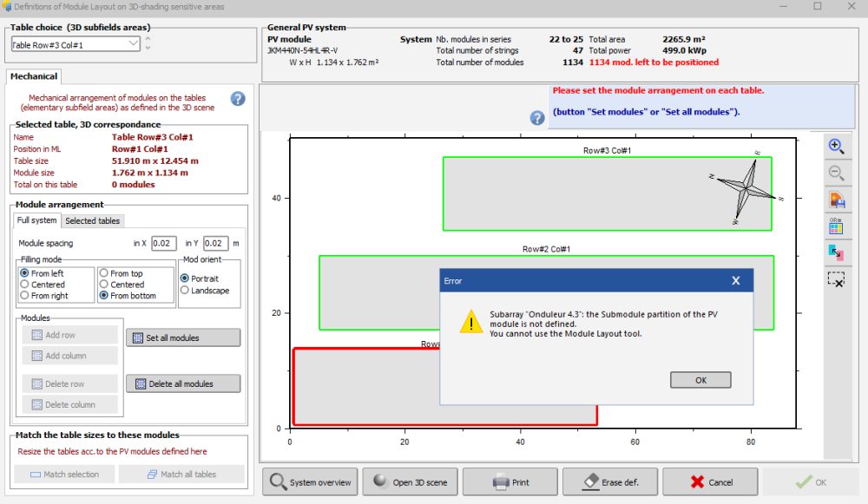The height and width of the screenshot is (504, 868).
Task: Open help for mechanical arrangement
Action: (238, 99)
